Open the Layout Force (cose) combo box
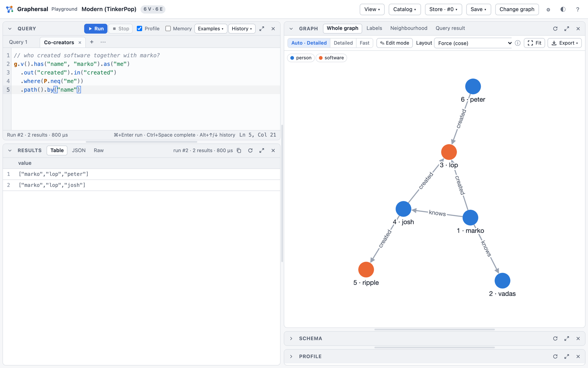This screenshot has width=588, height=368. coord(473,43)
